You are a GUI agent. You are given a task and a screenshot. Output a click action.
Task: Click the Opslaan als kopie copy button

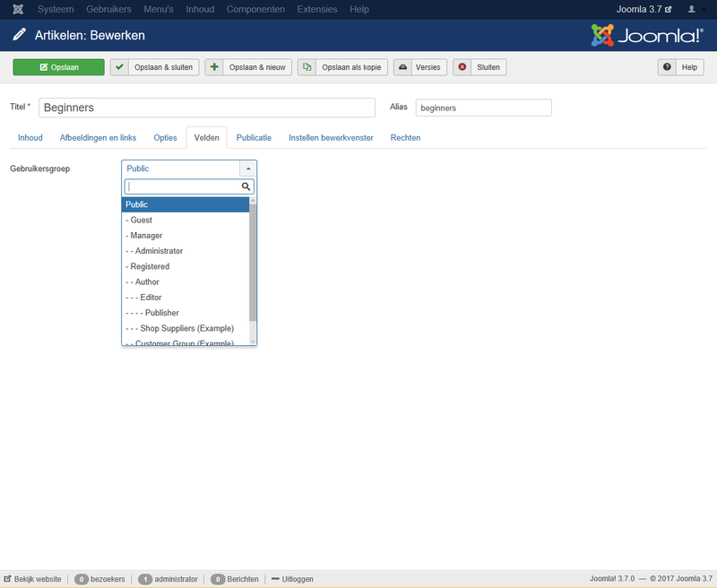point(342,67)
